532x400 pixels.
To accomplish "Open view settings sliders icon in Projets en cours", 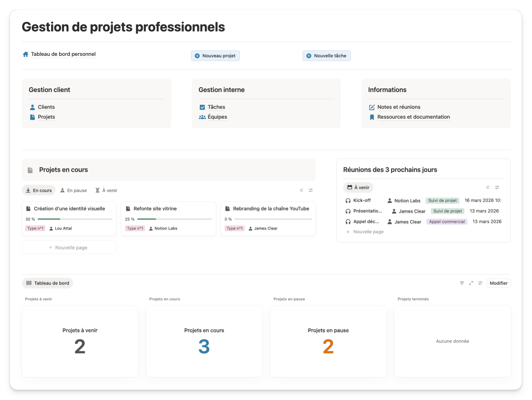I will pos(311,190).
